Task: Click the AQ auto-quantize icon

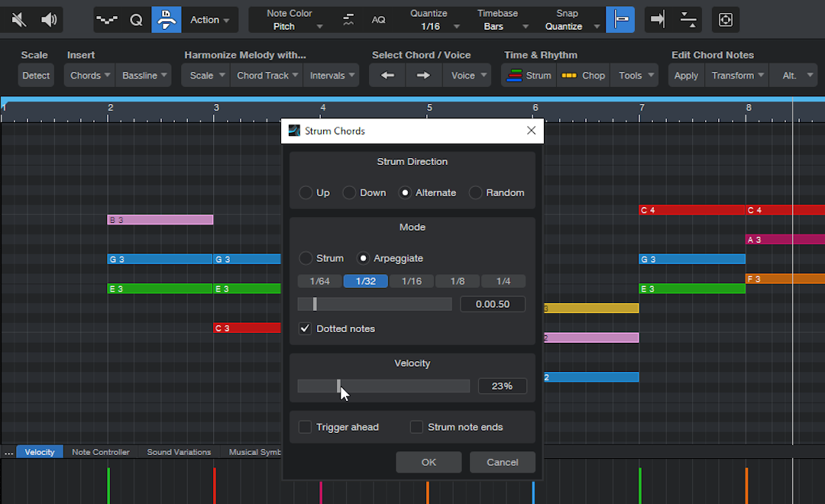Action: (378, 20)
